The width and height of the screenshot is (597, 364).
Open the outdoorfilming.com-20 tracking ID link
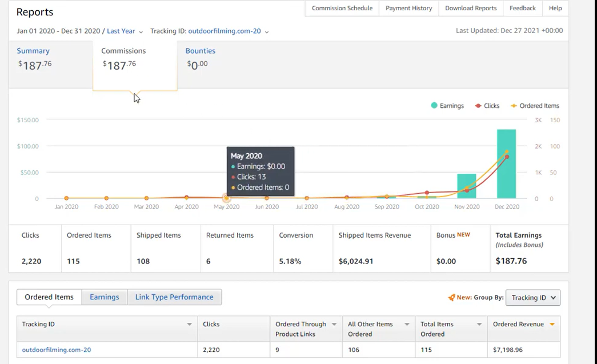(57, 350)
